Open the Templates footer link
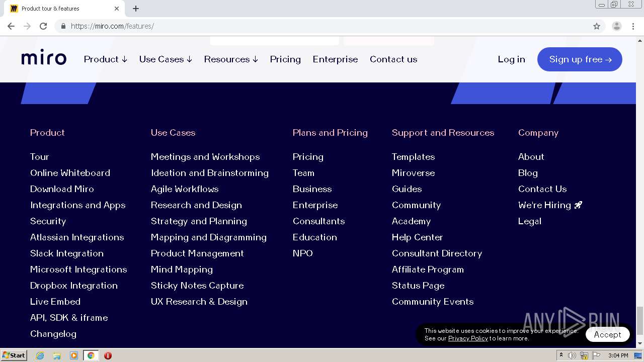644x362 pixels. 413,157
